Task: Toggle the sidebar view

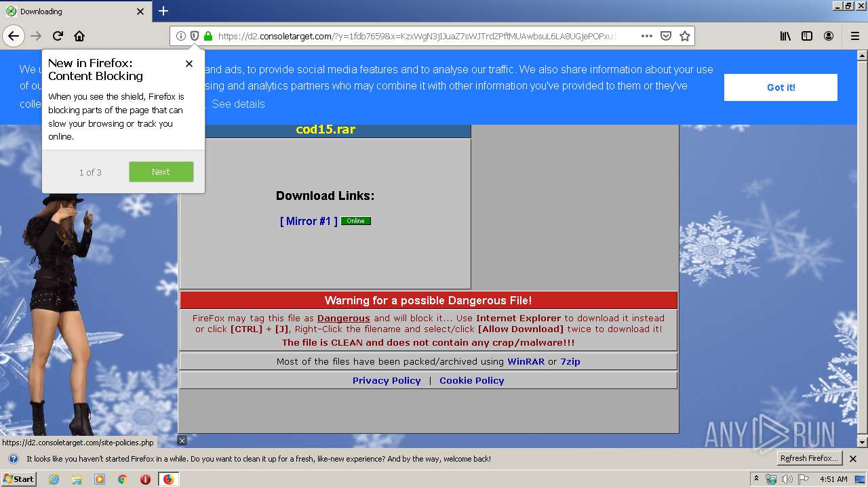Action: pyautogui.click(x=807, y=36)
